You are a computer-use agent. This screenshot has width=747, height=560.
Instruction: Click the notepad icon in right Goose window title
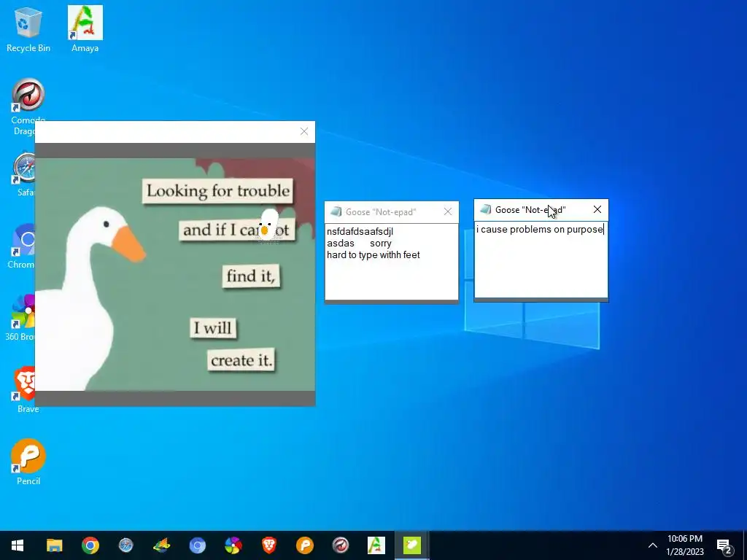[x=485, y=209]
